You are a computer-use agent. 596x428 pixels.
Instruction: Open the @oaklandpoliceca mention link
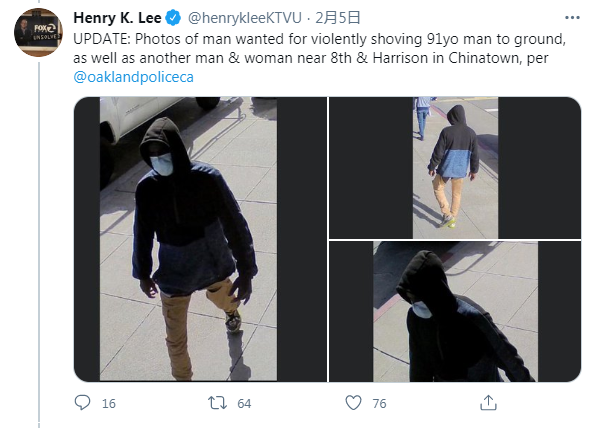click(133, 77)
